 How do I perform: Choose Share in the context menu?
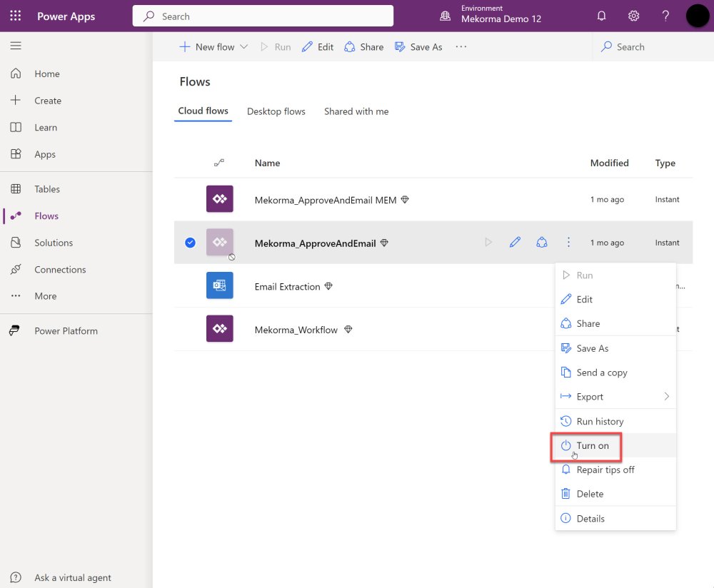[x=615, y=323]
